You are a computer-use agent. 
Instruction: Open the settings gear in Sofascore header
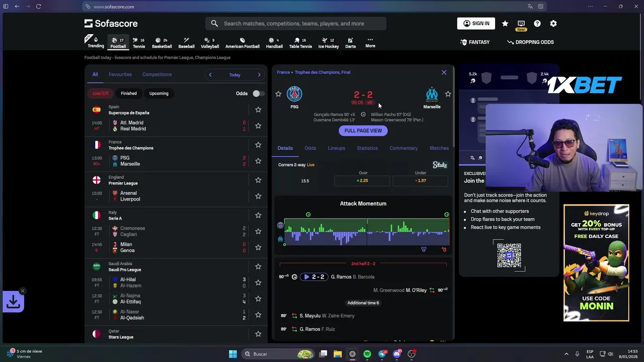tap(553, 24)
